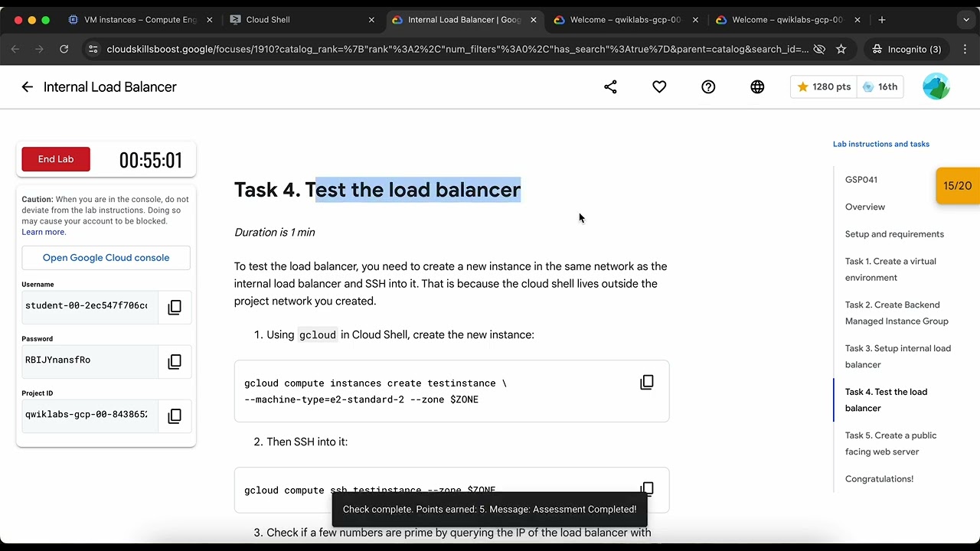Copy the gcloud compute ssh command
The image size is (980, 551).
(x=647, y=488)
